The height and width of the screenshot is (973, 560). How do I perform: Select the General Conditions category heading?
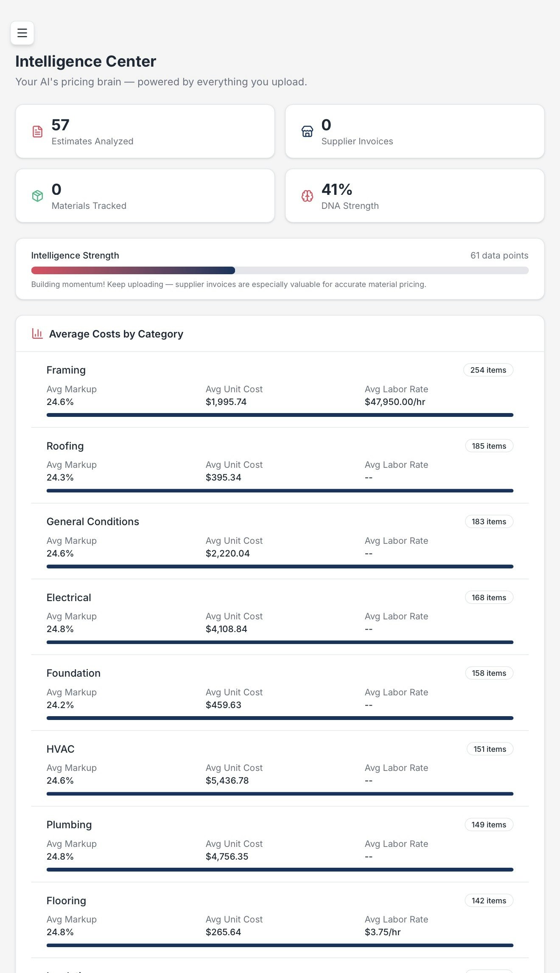(93, 522)
